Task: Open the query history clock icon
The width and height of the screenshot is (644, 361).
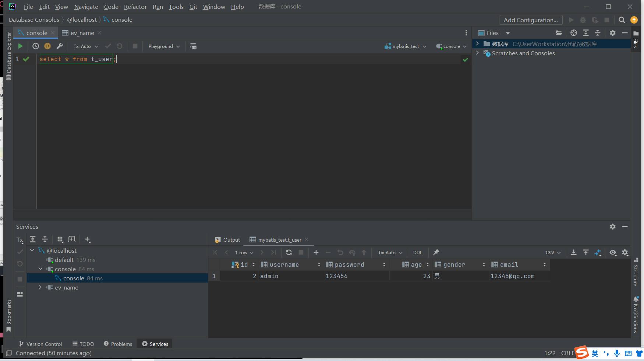Action: (36, 46)
